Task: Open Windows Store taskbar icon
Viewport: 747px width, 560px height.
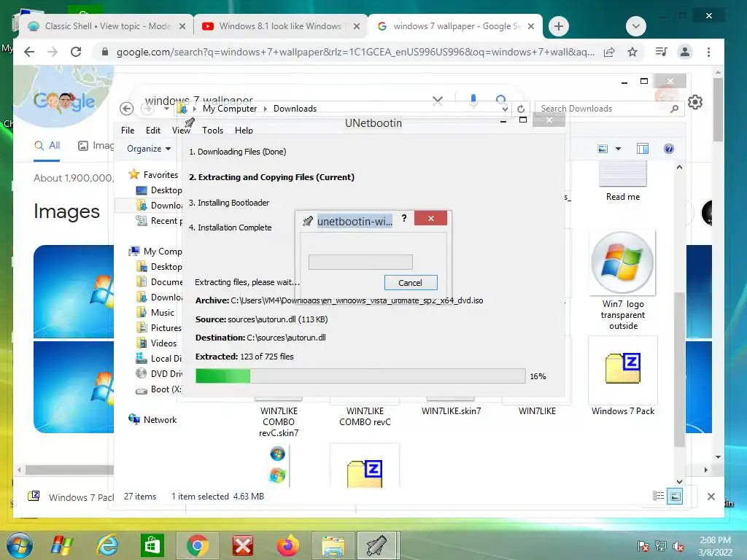Action: click(x=152, y=545)
